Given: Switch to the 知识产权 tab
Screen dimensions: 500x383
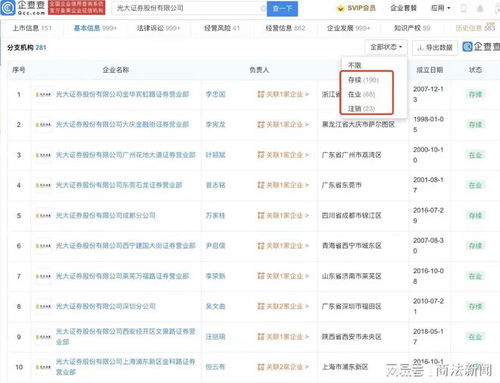Looking at the screenshot, I should click(x=412, y=28).
